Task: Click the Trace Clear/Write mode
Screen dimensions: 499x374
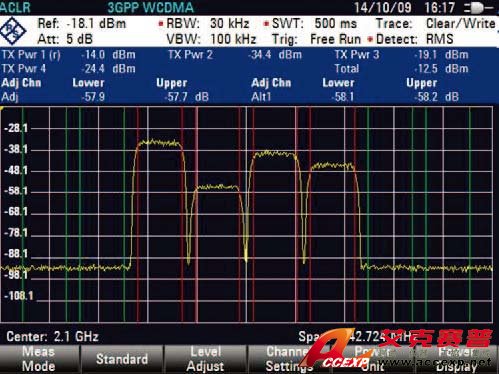Action: click(436, 24)
